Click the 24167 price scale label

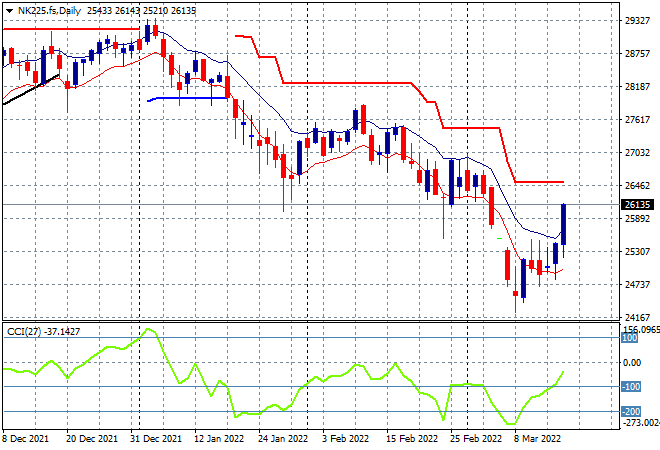(637, 317)
